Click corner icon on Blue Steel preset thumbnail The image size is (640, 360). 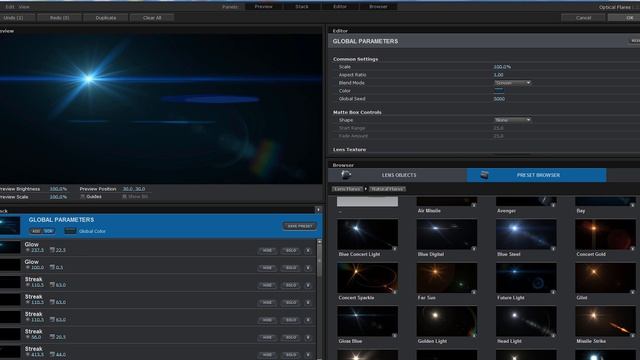tap(553, 249)
